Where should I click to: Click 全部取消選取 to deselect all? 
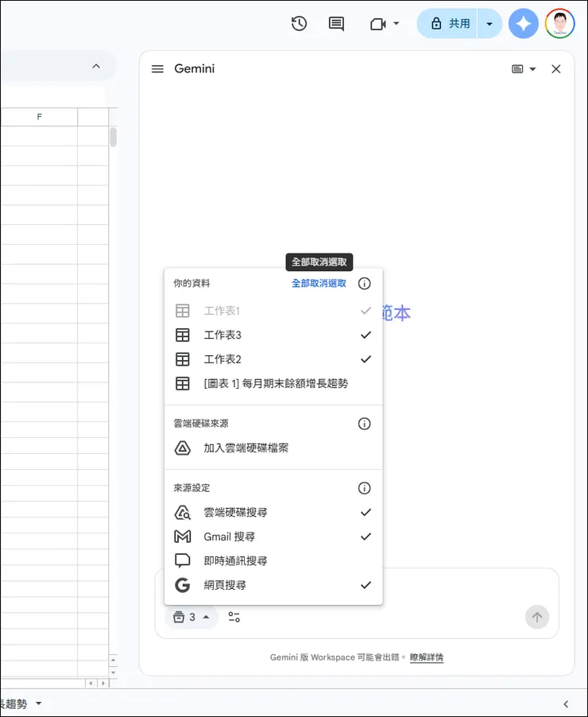pos(319,284)
